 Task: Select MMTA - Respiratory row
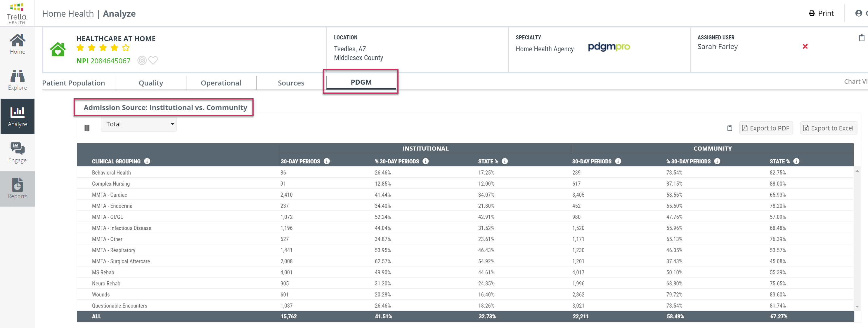[465, 250]
